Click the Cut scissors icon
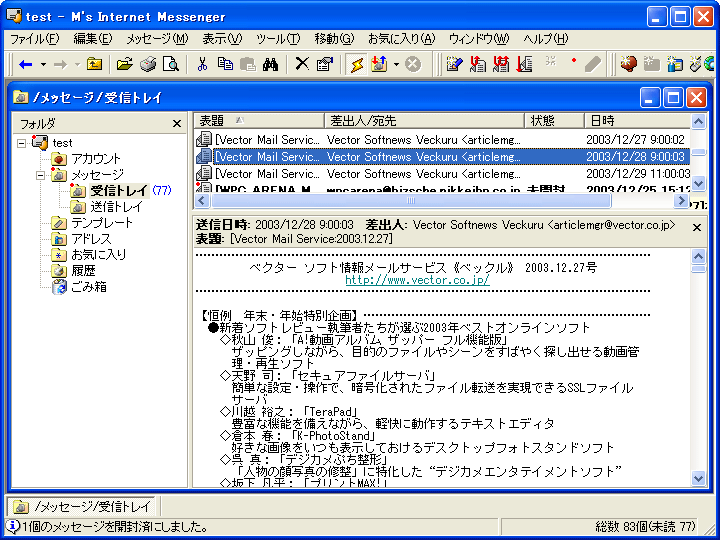This screenshot has width=720, height=540. click(202, 65)
